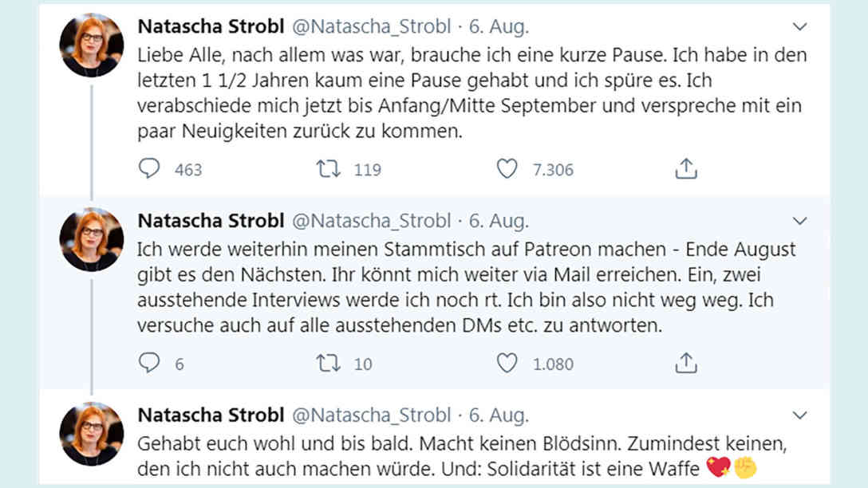
Task: Open the dropdown on the first tweet
Action: 800,26
